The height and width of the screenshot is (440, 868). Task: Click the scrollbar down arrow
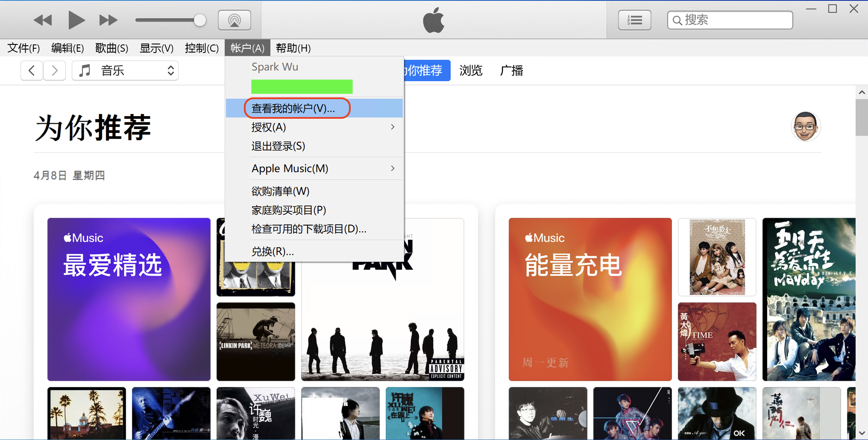click(x=862, y=434)
